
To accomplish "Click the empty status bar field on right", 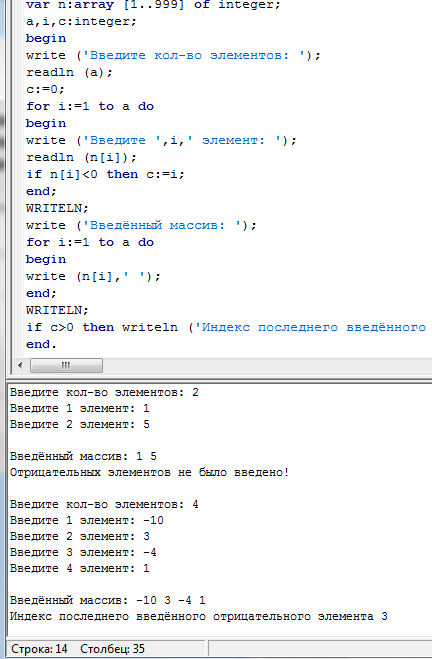I will click(x=320, y=649).
